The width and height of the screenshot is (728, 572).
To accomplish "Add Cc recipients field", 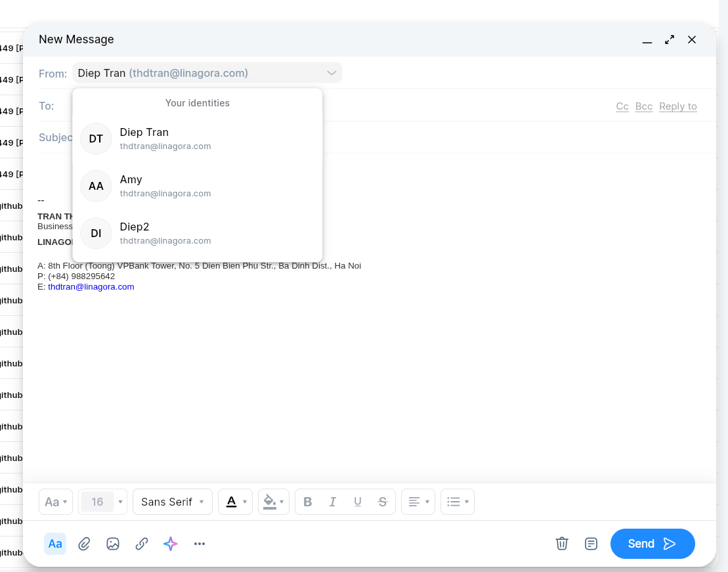I will [622, 106].
